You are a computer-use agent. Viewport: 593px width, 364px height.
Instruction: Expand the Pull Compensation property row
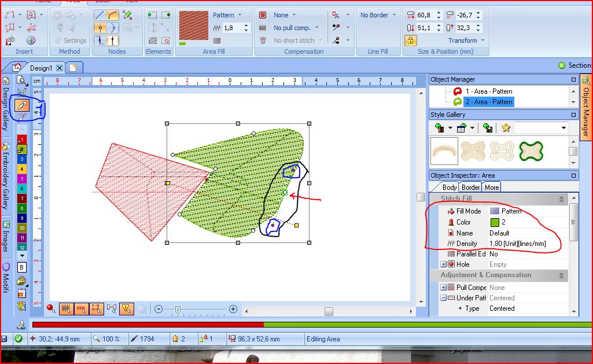(x=443, y=288)
